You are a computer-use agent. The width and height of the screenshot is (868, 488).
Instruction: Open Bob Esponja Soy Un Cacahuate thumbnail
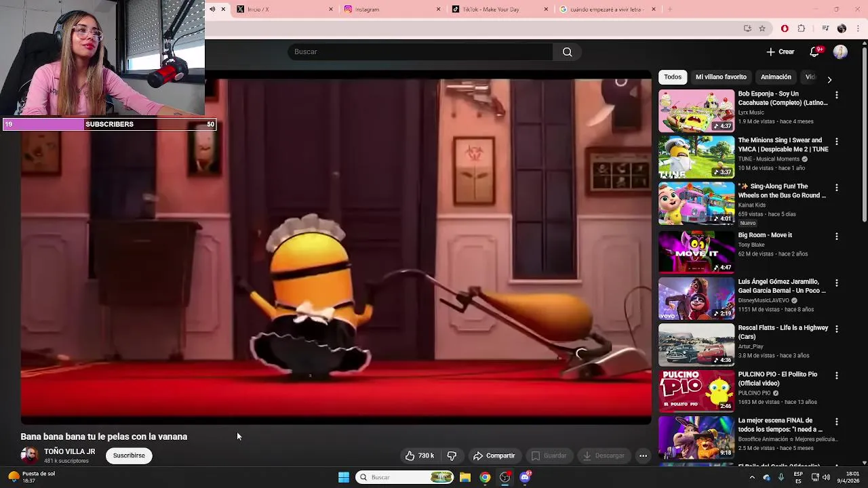(x=696, y=110)
